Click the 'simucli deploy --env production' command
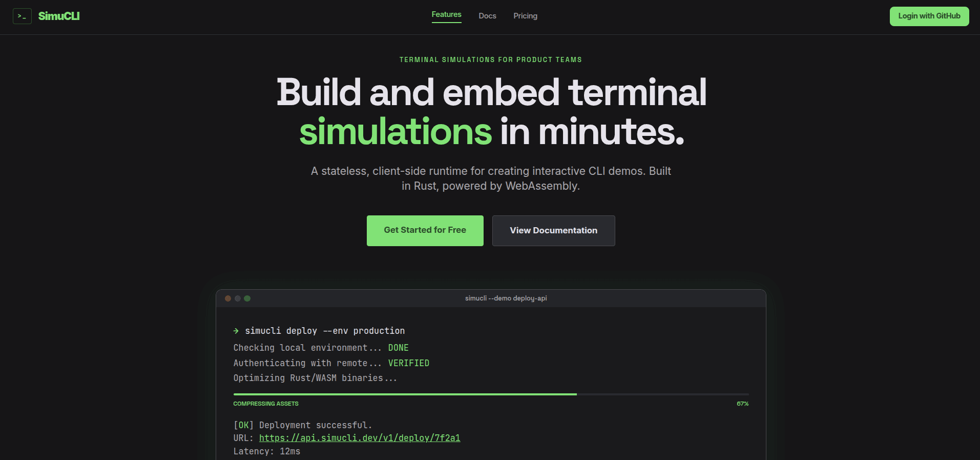This screenshot has height=460, width=980. pyautogui.click(x=325, y=331)
